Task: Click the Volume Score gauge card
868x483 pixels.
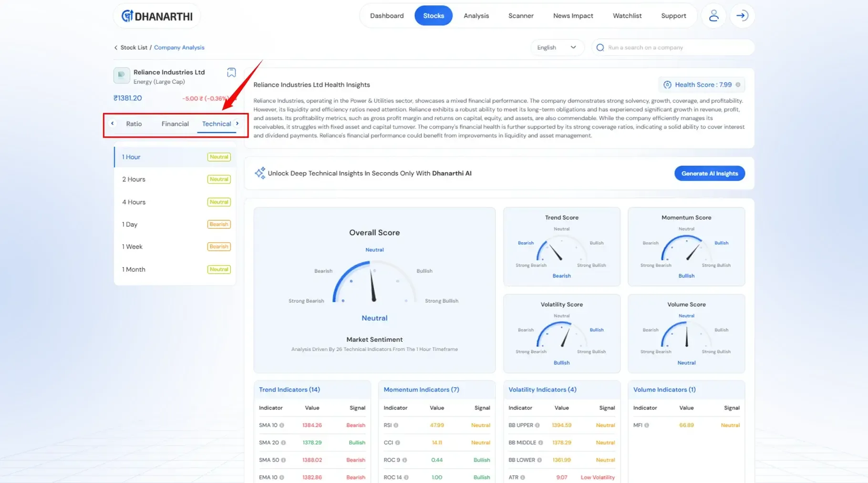Action: (686, 333)
